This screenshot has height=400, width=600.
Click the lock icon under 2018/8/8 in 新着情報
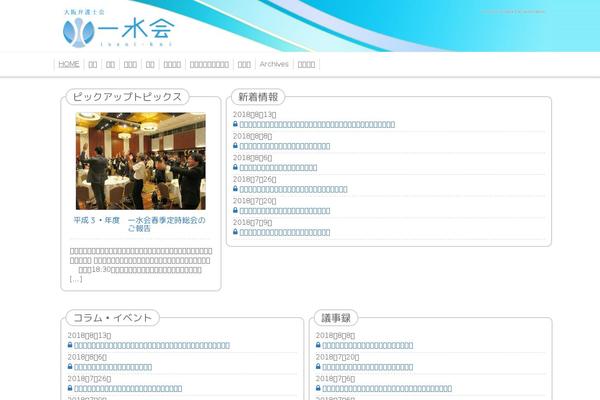point(235,145)
